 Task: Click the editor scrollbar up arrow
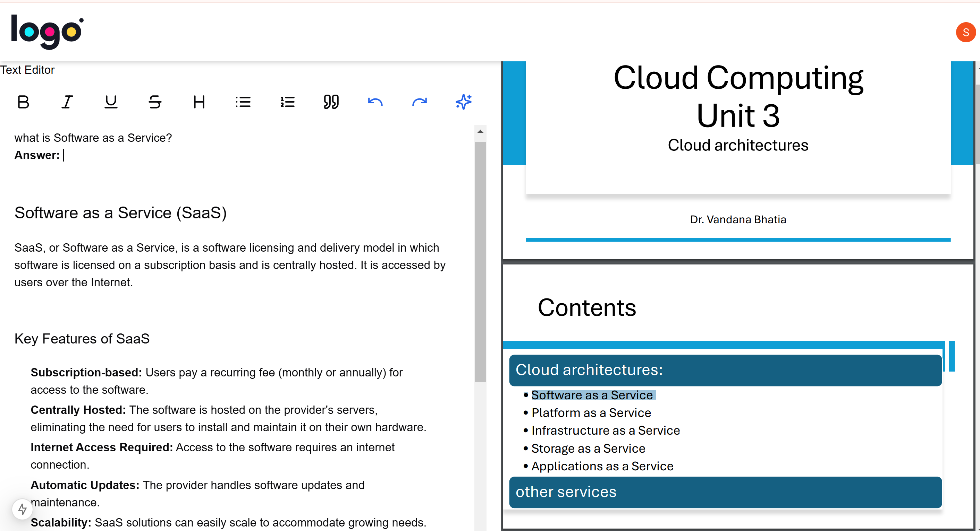coord(480,131)
